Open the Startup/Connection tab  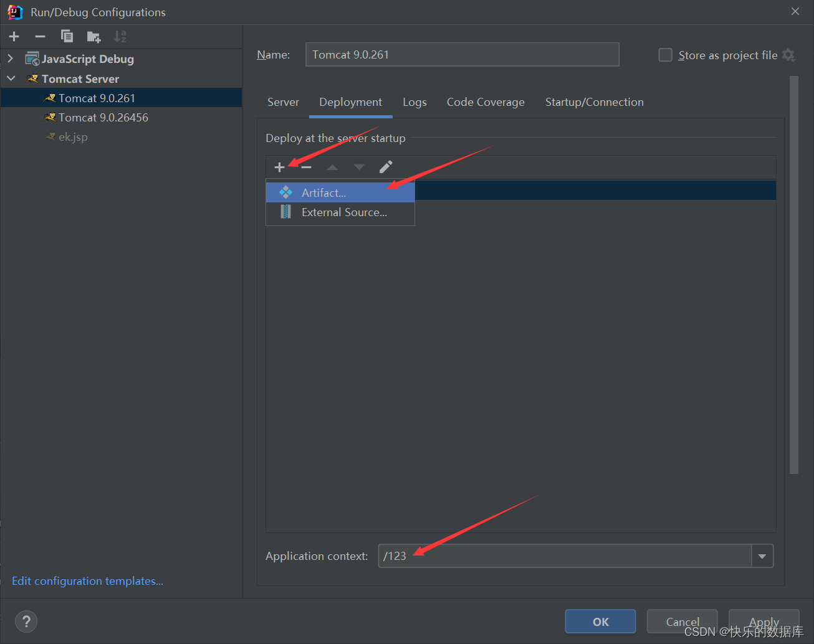point(595,102)
